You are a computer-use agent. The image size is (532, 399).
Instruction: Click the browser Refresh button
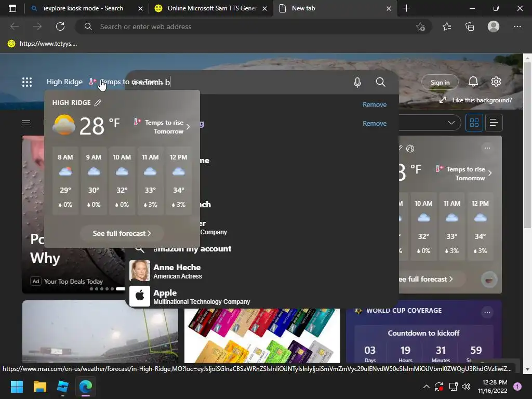60,26
